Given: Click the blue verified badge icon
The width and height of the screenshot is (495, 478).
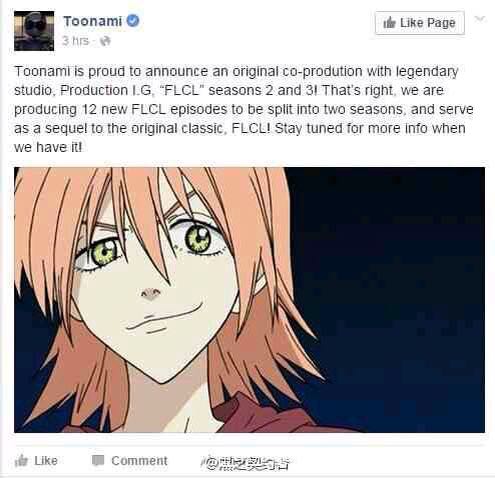Looking at the screenshot, I should (x=133, y=21).
